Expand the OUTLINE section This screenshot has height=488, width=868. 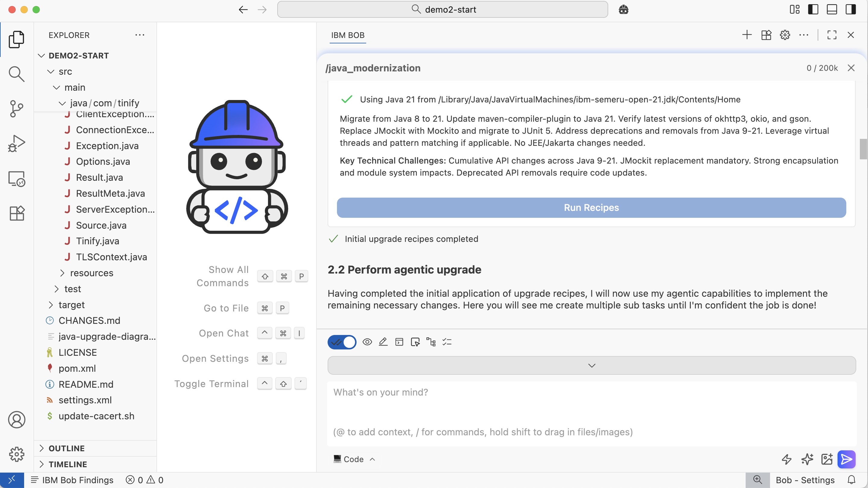(x=66, y=448)
